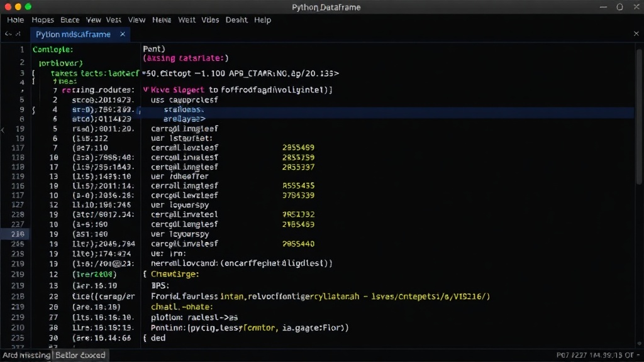Click the highlighted 'stailoaas.' line
The width and height of the screenshot is (644, 362).
(184, 109)
